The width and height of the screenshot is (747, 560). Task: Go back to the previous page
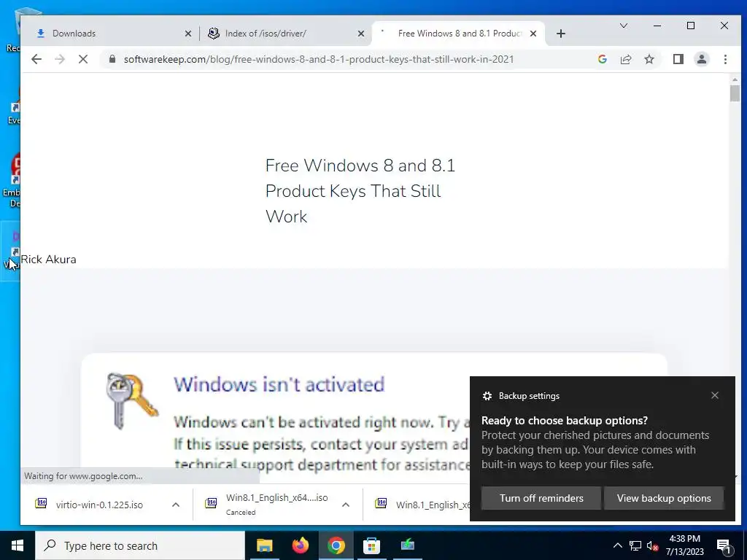click(x=36, y=60)
